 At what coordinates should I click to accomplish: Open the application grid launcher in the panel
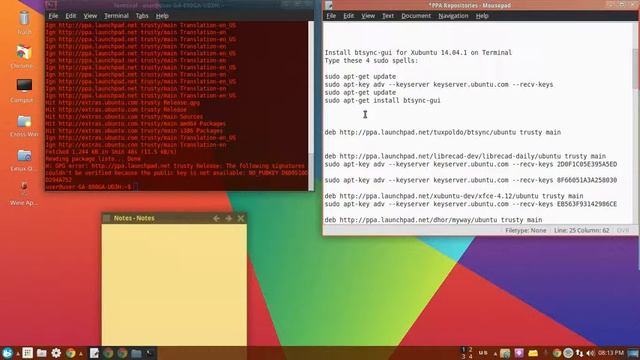28,353
